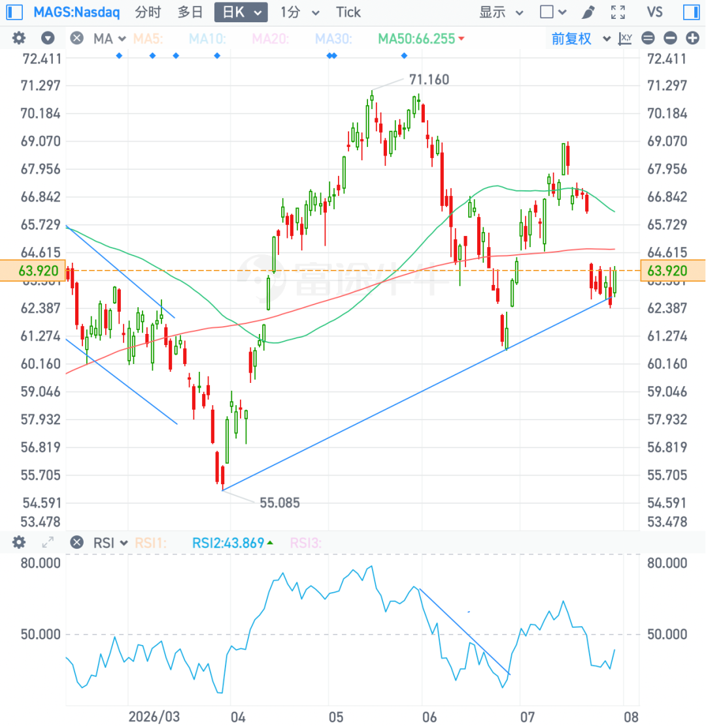Image resolution: width=706 pixels, height=728 pixels.
Task: Open the RSI indicator dropdown
Action: [x=110, y=543]
